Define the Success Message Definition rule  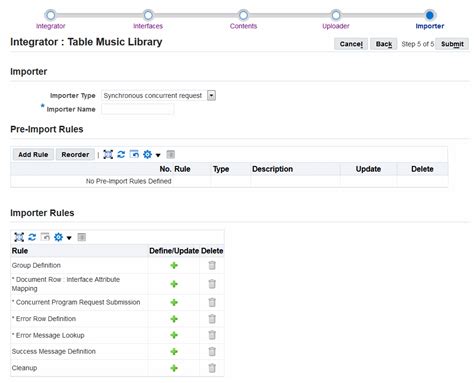click(174, 351)
